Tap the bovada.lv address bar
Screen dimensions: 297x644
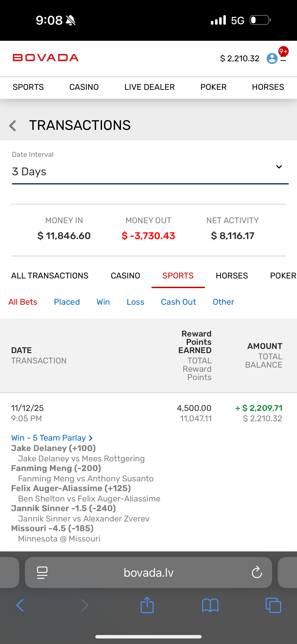point(148,573)
